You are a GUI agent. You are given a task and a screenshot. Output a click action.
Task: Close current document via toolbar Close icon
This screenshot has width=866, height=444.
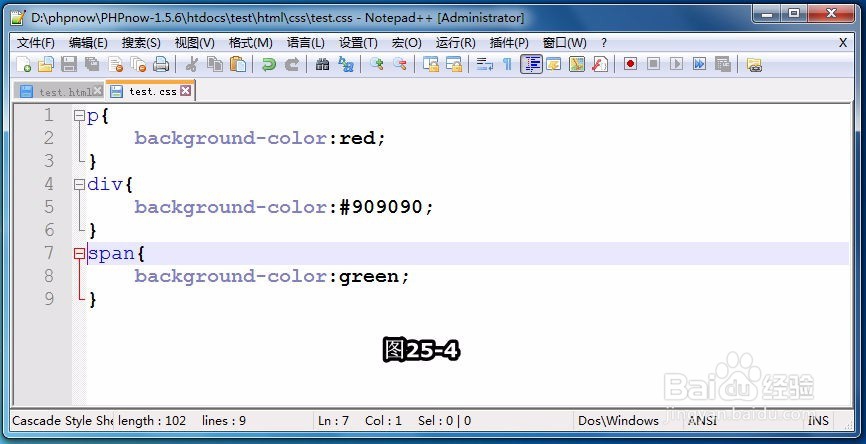(115, 65)
